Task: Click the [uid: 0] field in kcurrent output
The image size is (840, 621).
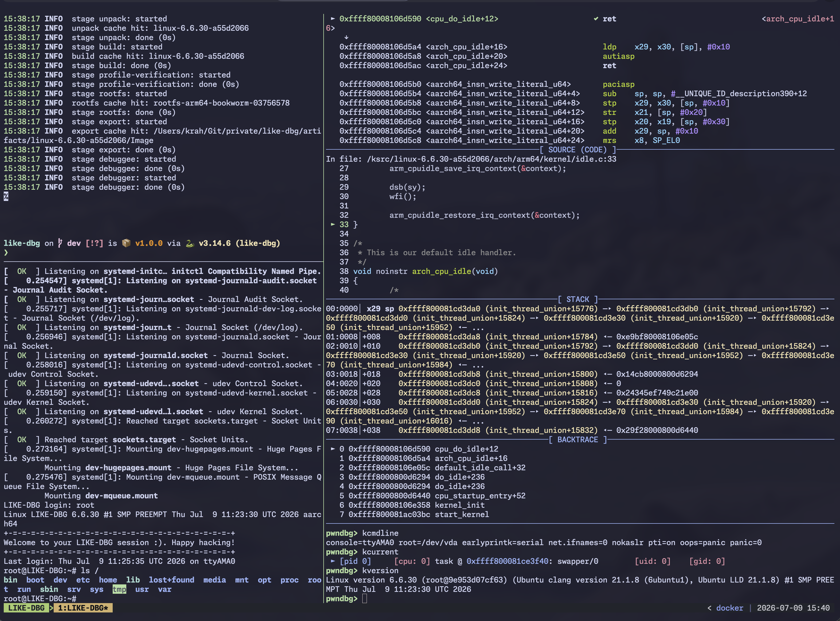Action: pos(653,561)
